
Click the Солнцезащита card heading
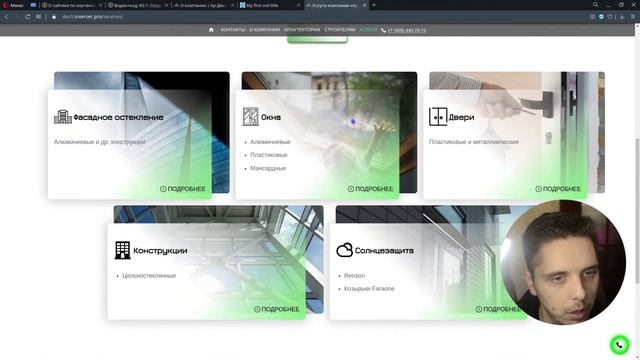[384, 251]
